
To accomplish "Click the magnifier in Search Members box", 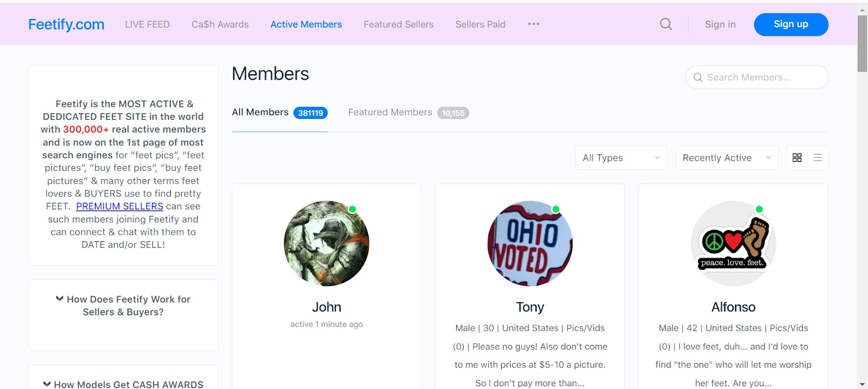I will coord(698,78).
